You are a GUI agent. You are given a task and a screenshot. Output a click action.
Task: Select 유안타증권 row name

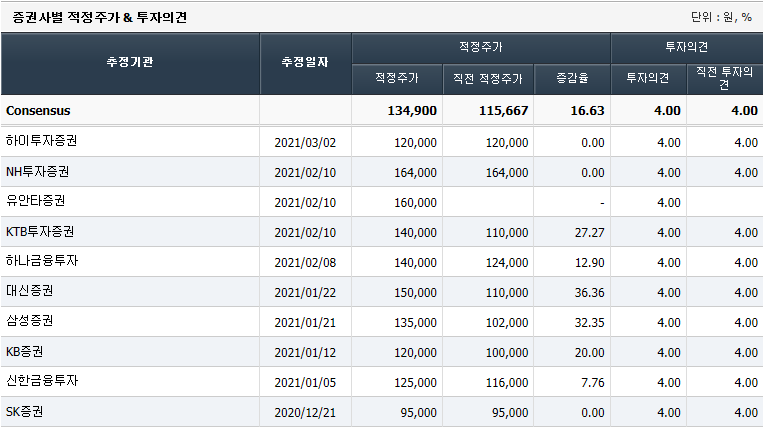(x=36, y=201)
